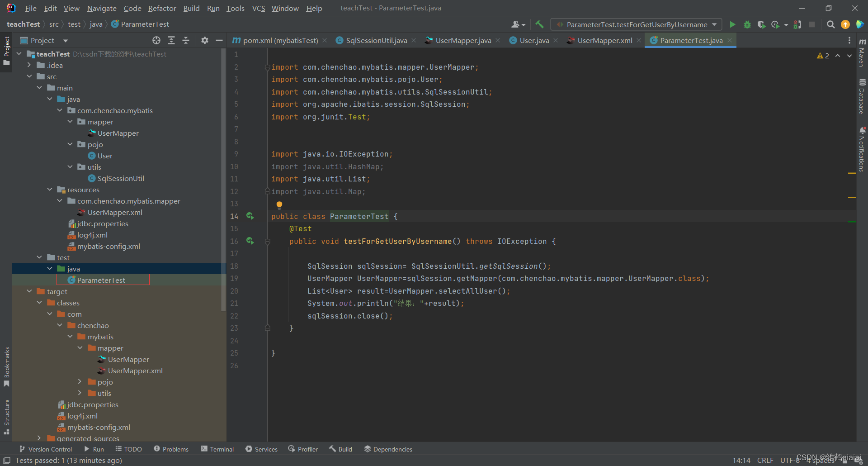Click the warnings indicator showing 2
Image resolution: width=868 pixels, height=466 pixels.
click(823, 56)
